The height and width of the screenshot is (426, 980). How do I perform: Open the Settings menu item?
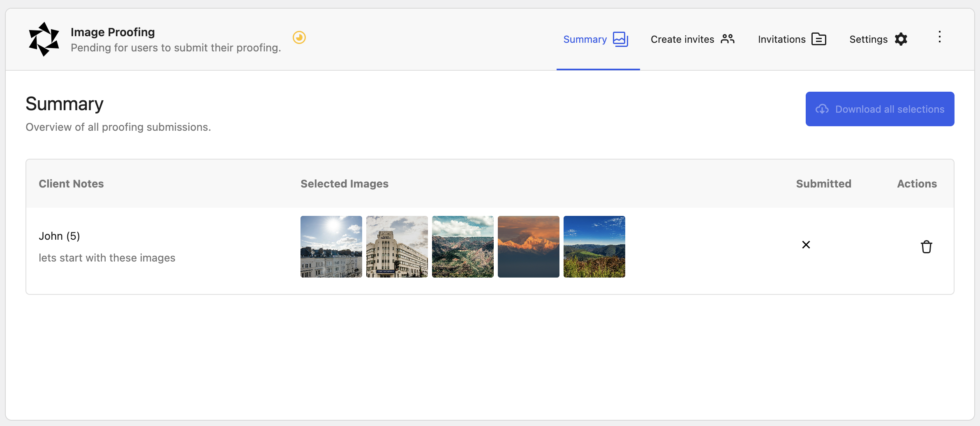[x=868, y=39]
